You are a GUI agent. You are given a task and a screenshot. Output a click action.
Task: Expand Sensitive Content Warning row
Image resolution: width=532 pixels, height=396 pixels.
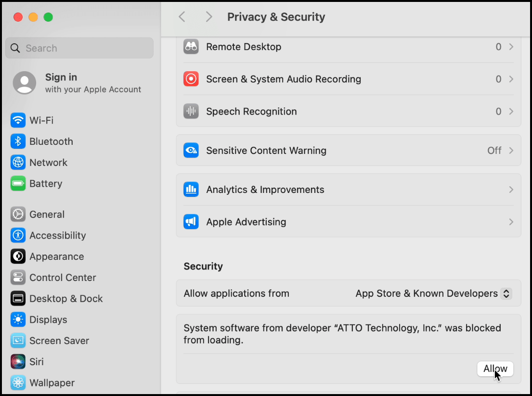(x=511, y=151)
